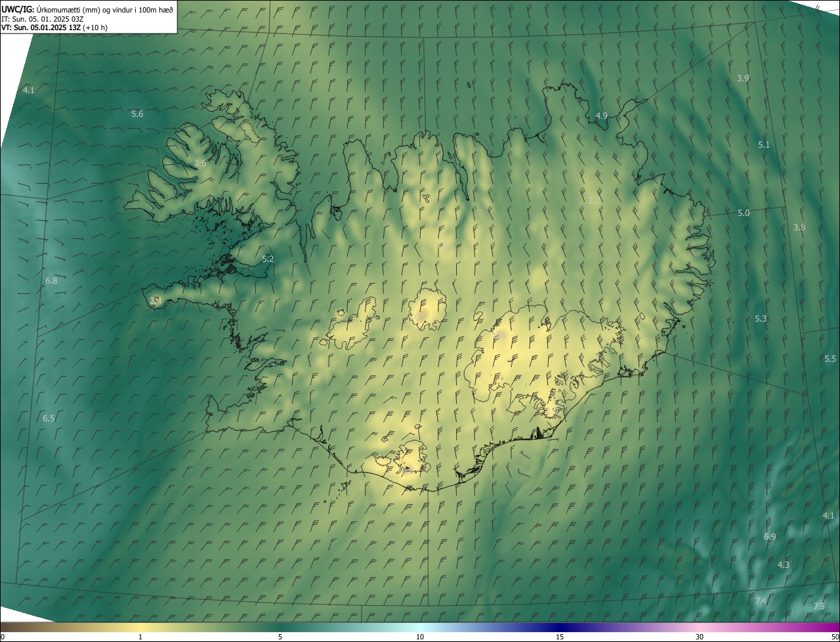
Task: Click the 5.6 precipitation value label
Action: 137,114
